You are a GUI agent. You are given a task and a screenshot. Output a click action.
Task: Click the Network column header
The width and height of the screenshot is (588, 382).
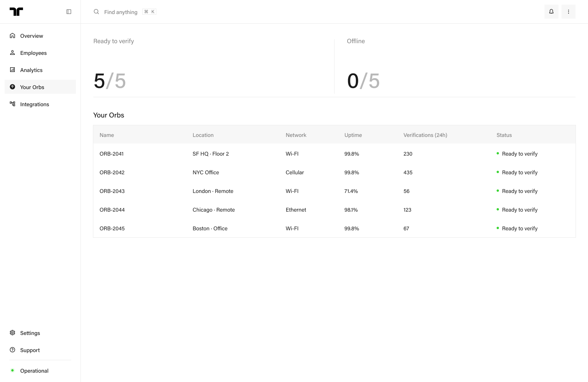coord(296,135)
